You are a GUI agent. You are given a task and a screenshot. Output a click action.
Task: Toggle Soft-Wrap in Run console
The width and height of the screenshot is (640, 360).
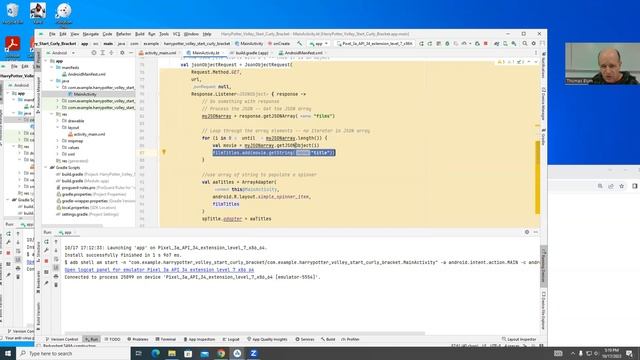(x=56, y=259)
